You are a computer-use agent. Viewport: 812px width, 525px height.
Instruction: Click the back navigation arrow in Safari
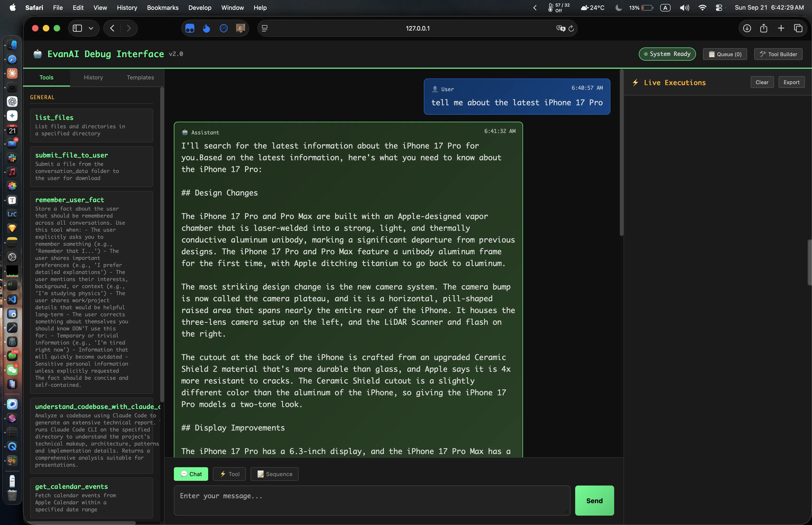pyautogui.click(x=112, y=28)
